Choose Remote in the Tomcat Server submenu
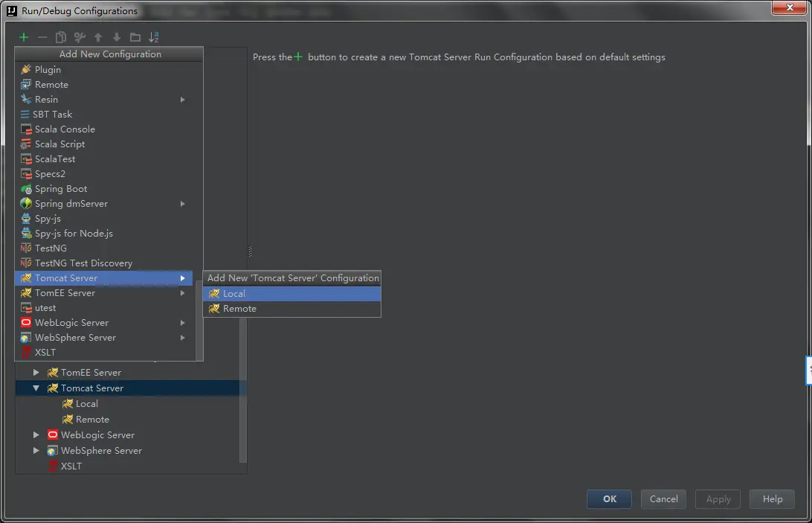 [x=292, y=309]
